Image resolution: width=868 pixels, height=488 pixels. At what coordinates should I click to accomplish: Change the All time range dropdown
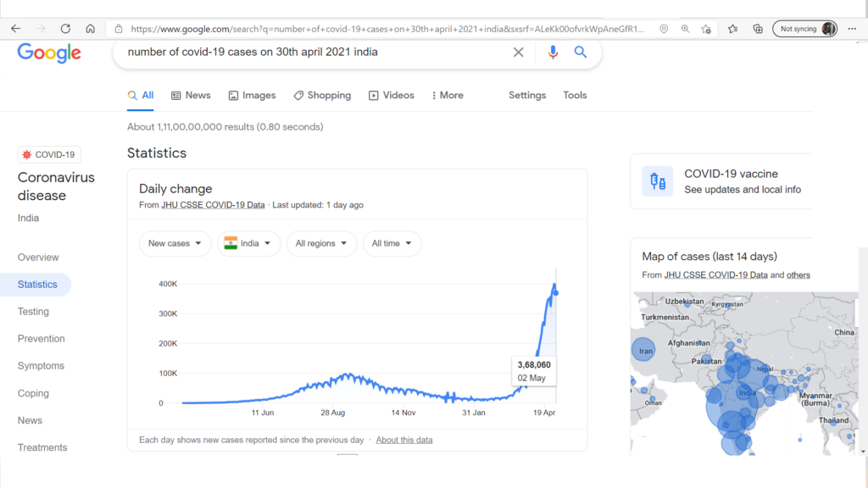[392, 243]
